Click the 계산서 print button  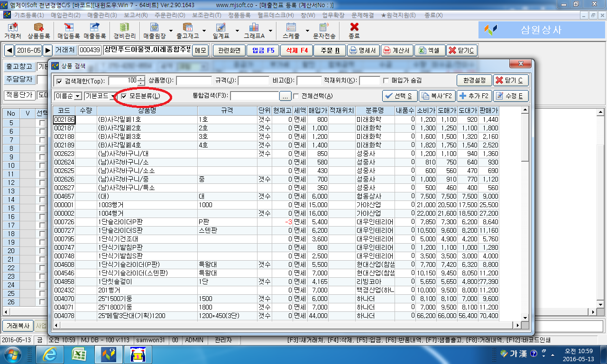click(396, 50)
